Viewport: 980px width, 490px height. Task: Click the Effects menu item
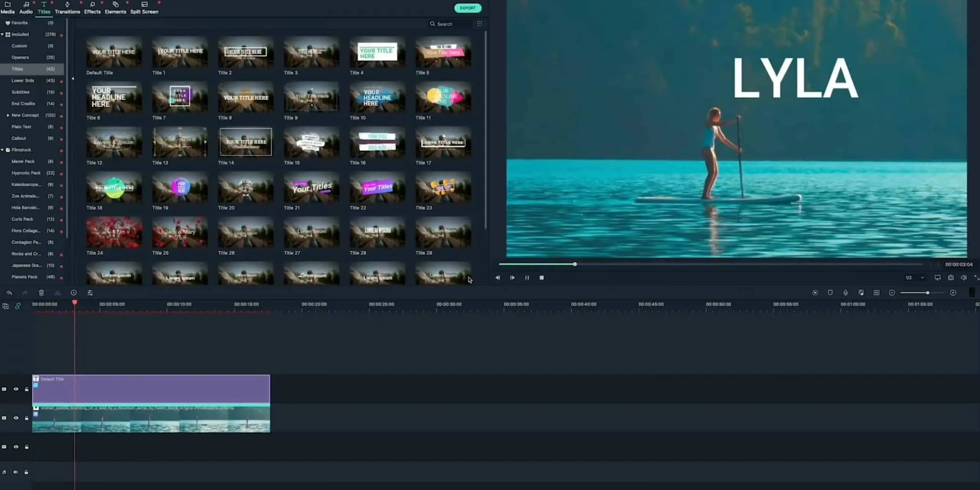[x=92, y=11]
